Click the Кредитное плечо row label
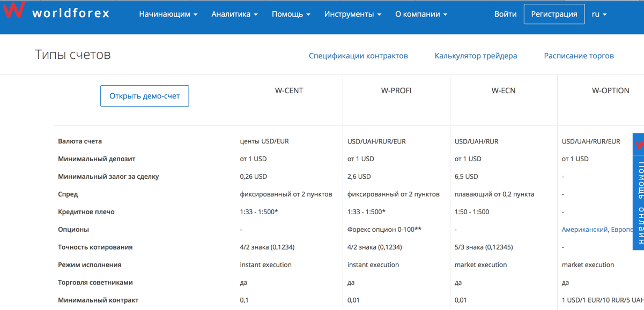This screenshot has width=644, height=310. pyautogui.click(x=86, y=212)
